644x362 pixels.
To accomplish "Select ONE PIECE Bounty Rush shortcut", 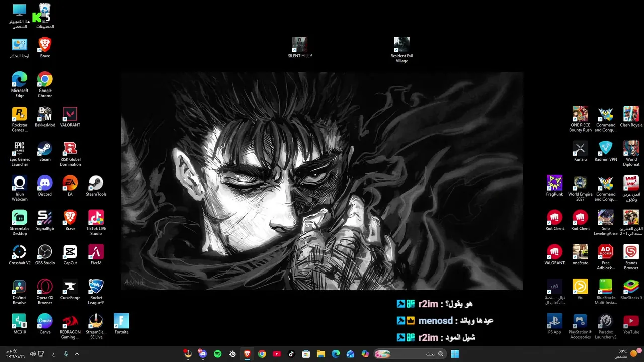I will coord(580,119).
